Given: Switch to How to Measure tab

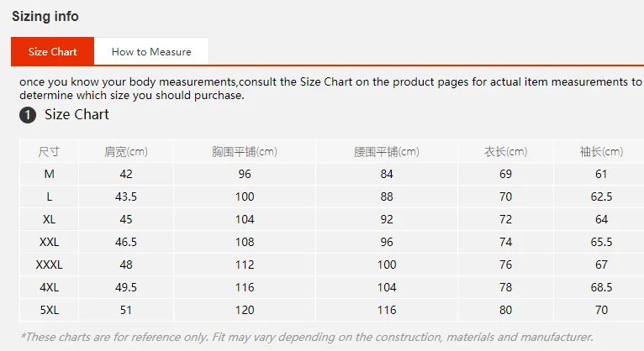Looking at the screenshot, I should pos(151,52).
